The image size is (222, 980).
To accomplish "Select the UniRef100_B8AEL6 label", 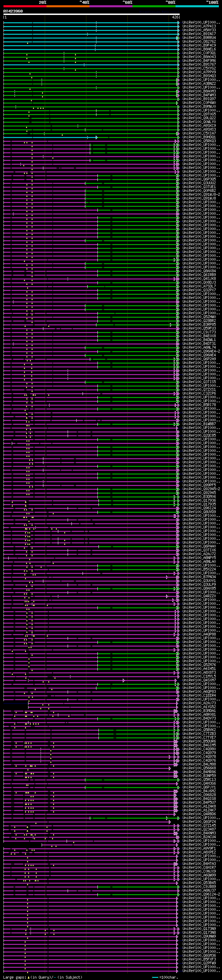I will point(199,49).
